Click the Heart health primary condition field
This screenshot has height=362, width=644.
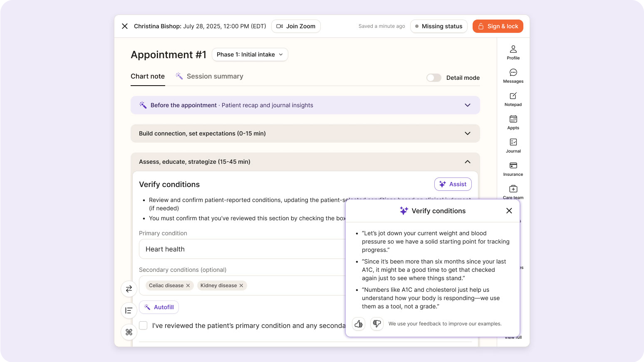point(242,249)
